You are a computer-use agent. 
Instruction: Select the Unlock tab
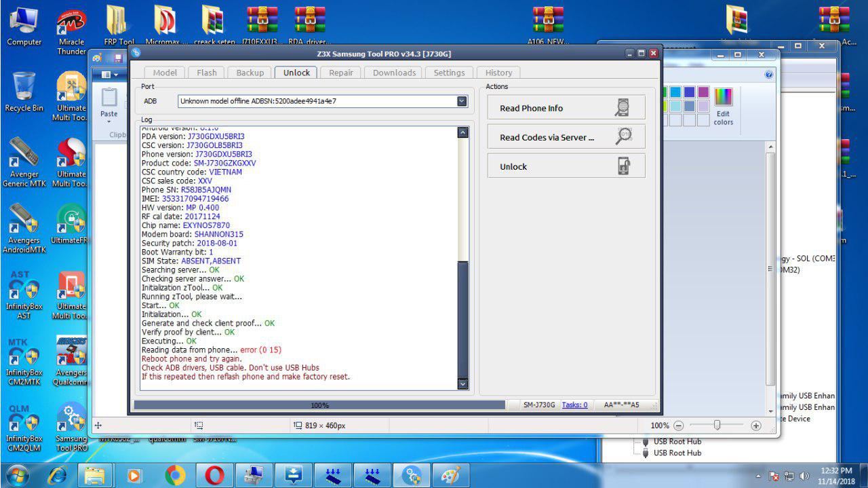click(296, 73)
